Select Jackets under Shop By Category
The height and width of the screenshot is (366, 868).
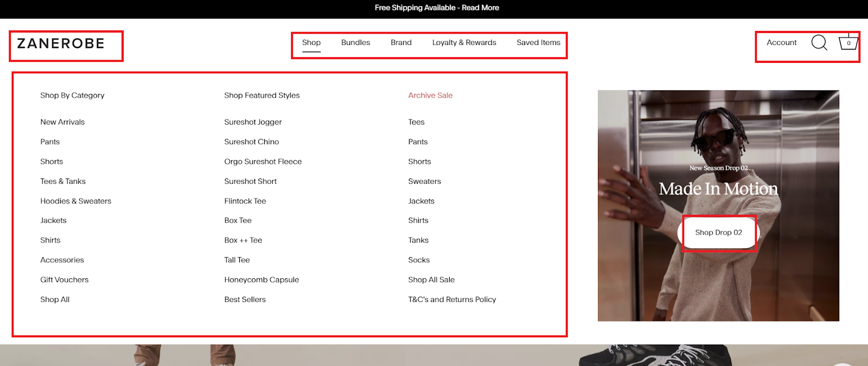53,220
